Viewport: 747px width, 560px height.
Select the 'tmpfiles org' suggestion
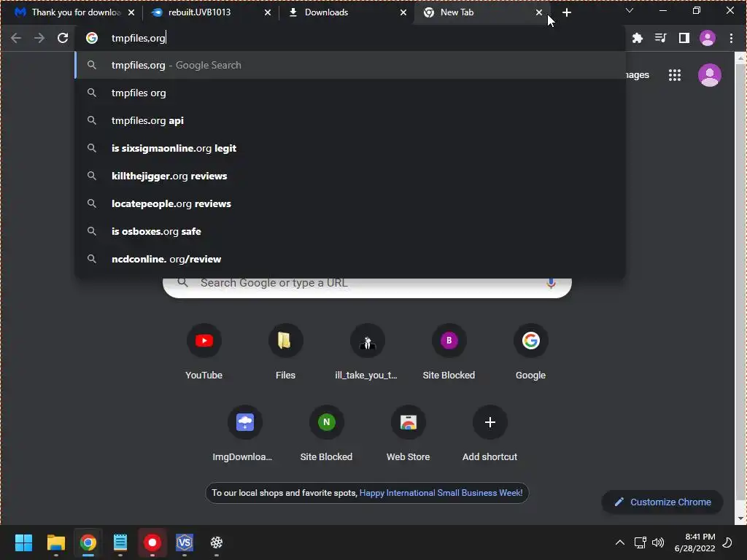[x=350, y=93]
